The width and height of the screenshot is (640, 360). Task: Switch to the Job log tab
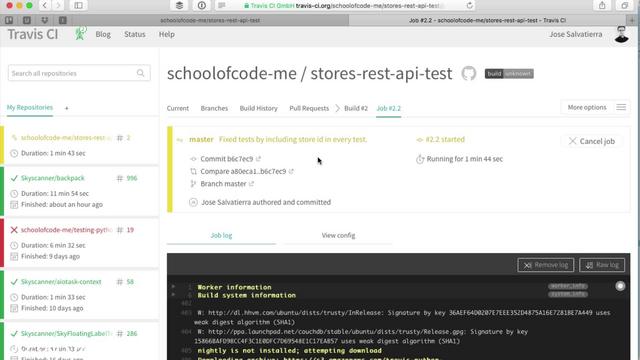click(221, 236)
